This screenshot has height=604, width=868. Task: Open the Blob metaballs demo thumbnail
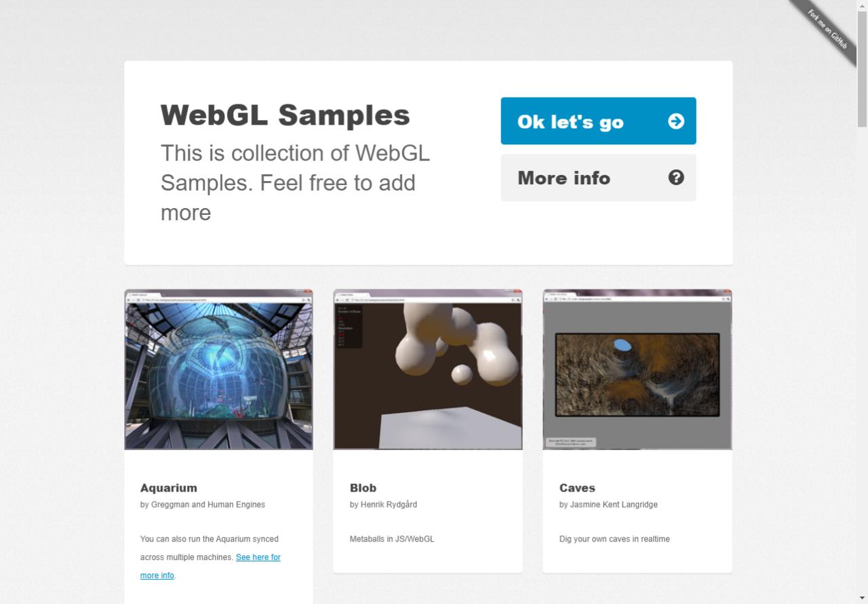coord(428,369)
